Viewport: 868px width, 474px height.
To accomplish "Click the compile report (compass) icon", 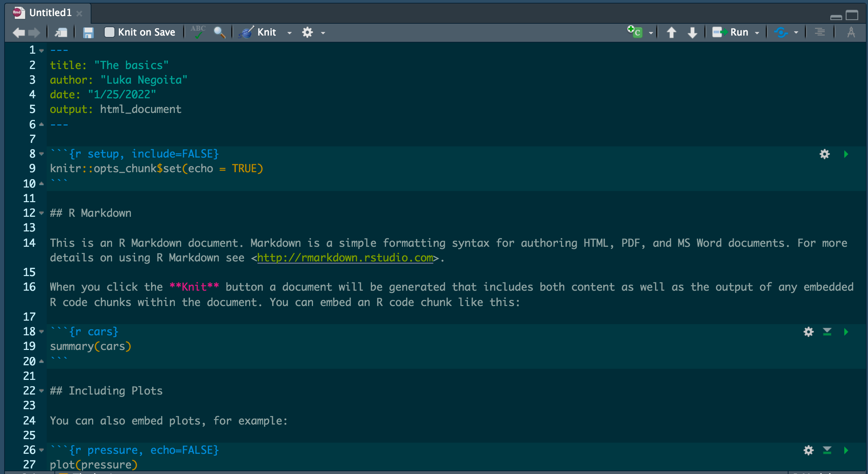I will tap(851, 32).
